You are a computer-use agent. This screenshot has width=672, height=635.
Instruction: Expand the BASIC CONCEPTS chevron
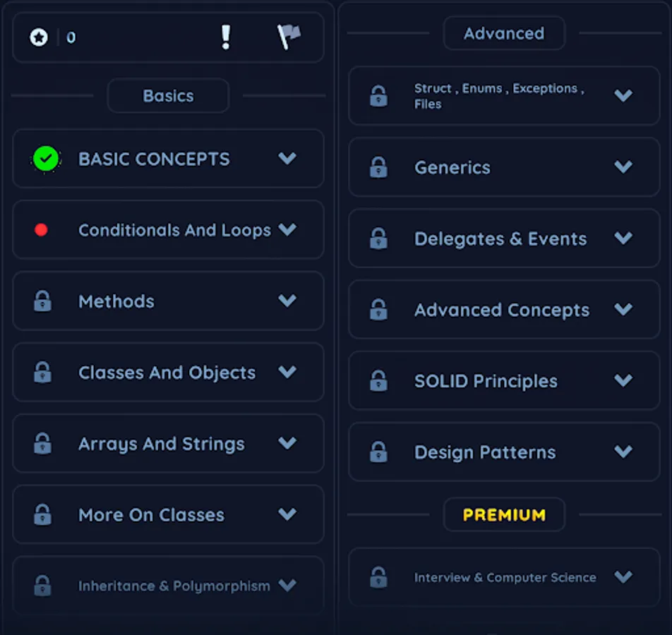287,159
